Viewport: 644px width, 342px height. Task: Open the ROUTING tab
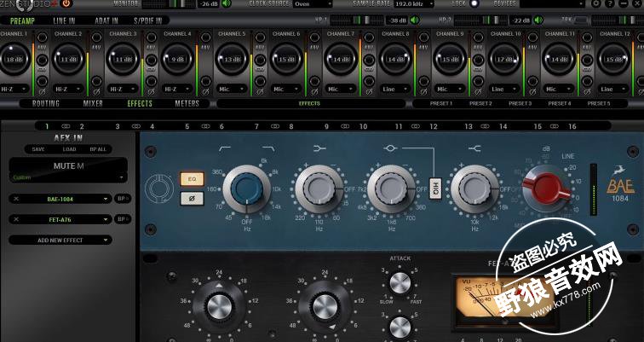point(46,103)
